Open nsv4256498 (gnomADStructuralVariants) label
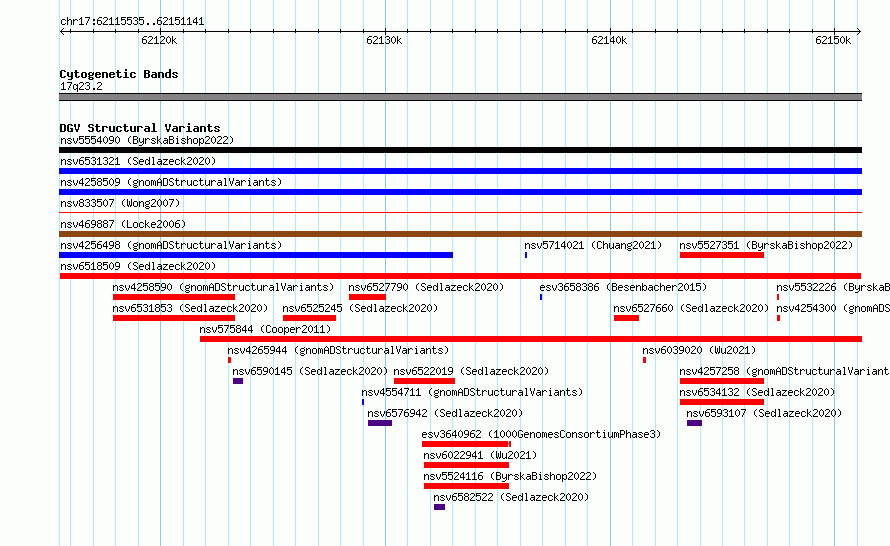890x546 pixels. click(171, 245)
